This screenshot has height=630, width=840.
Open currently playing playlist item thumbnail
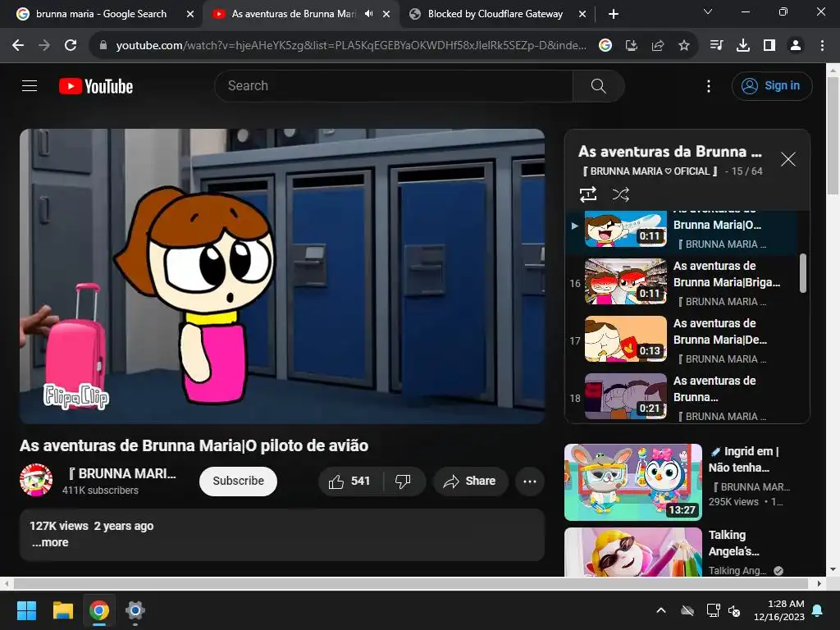[x=626, y=229]
